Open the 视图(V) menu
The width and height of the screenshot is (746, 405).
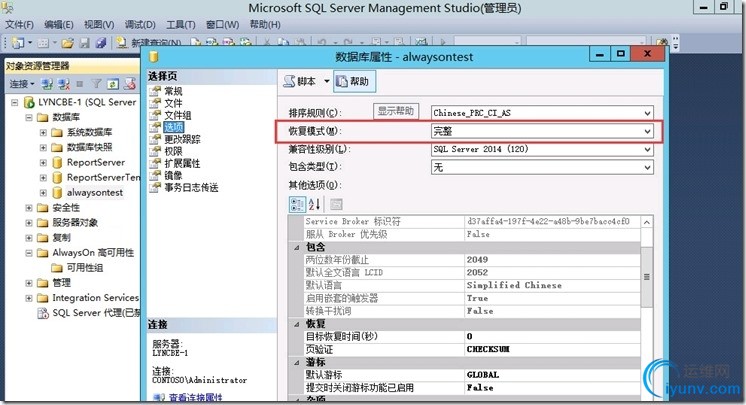tap(99, 24)
